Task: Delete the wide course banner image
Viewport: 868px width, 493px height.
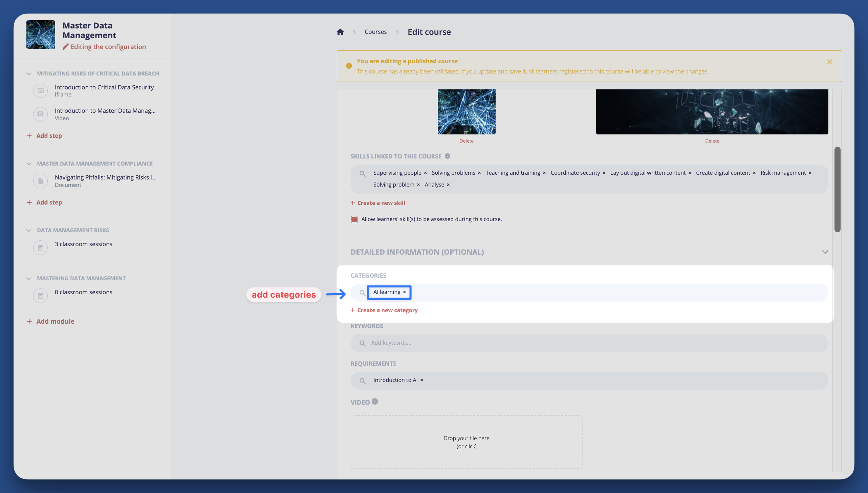Action: pos(712,141)
